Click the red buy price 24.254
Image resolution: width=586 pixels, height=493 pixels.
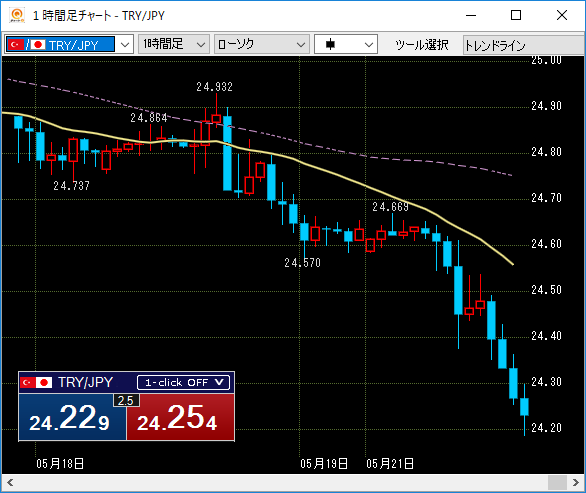point(181,417)
